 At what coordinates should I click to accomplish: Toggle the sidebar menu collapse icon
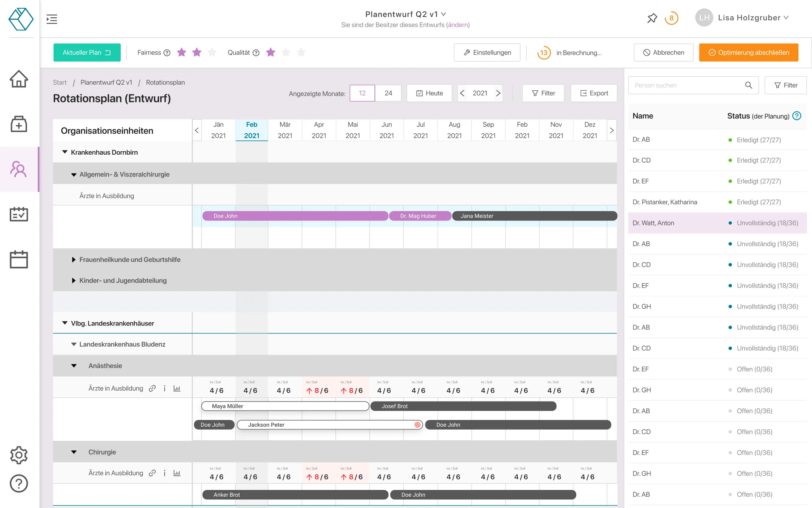pyautogui.click(x=52, y=19)
